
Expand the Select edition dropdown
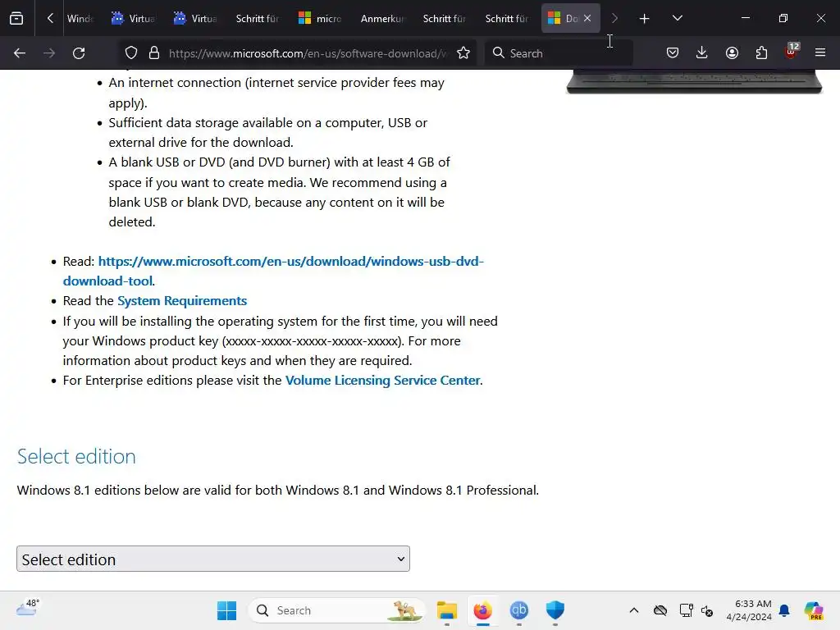coord(213,559)
